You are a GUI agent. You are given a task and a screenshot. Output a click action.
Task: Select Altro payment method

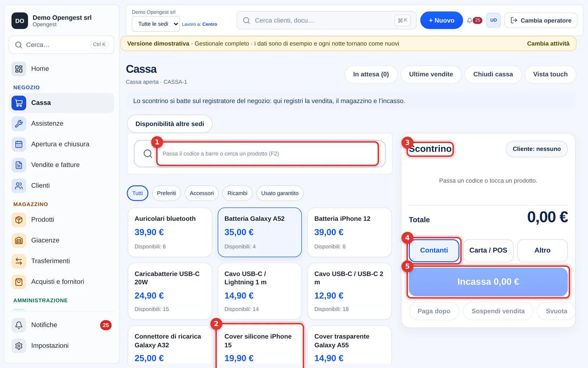point(542,250)
